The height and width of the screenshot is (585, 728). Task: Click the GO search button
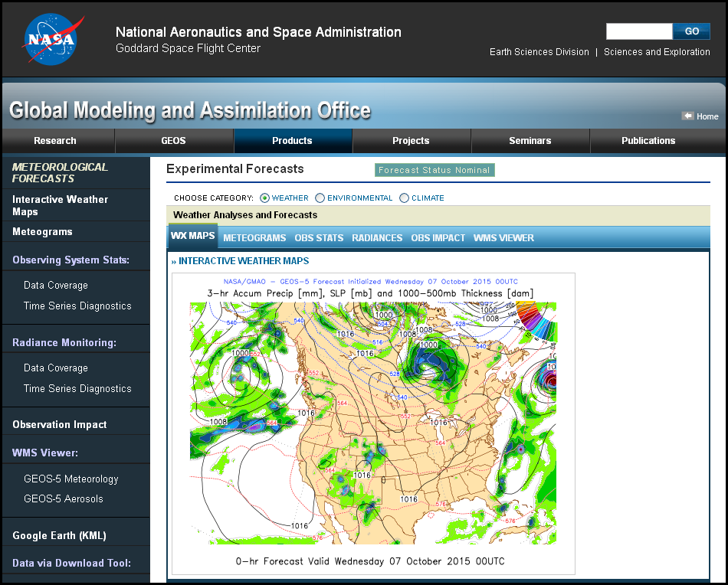pyautogui.click(x=691, y=31)
